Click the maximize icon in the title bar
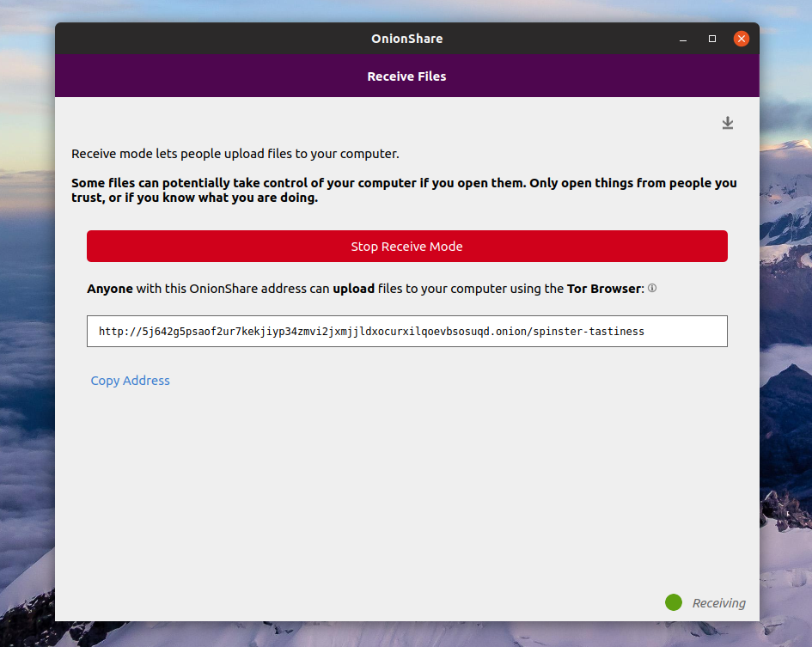Viewport: 812px width, 647px height. coord(711,39)
